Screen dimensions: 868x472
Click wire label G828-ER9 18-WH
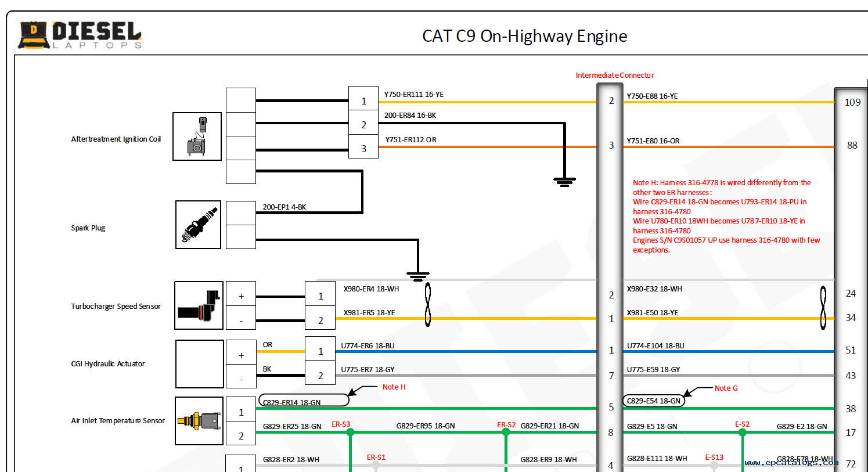549,459
